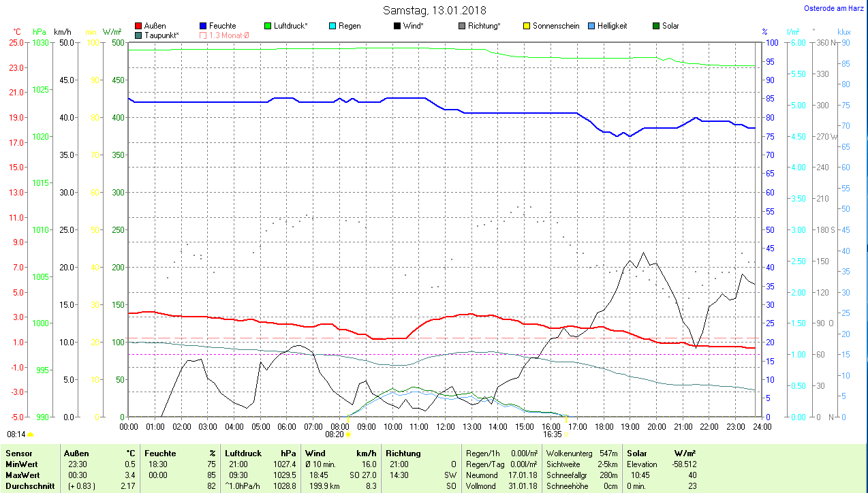Toggle the green Luftdruck legend marker
The width and height of the screenshot is (868, 493).
coord(267,26)
